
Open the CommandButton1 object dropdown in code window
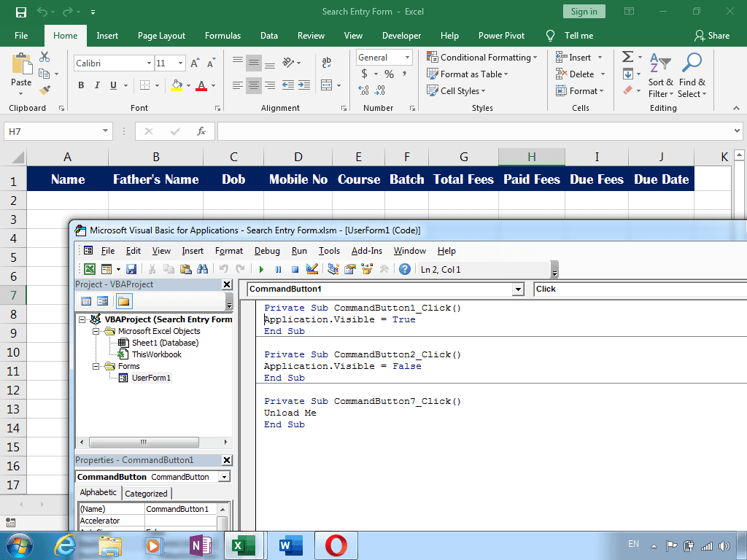tap(518, 289)
